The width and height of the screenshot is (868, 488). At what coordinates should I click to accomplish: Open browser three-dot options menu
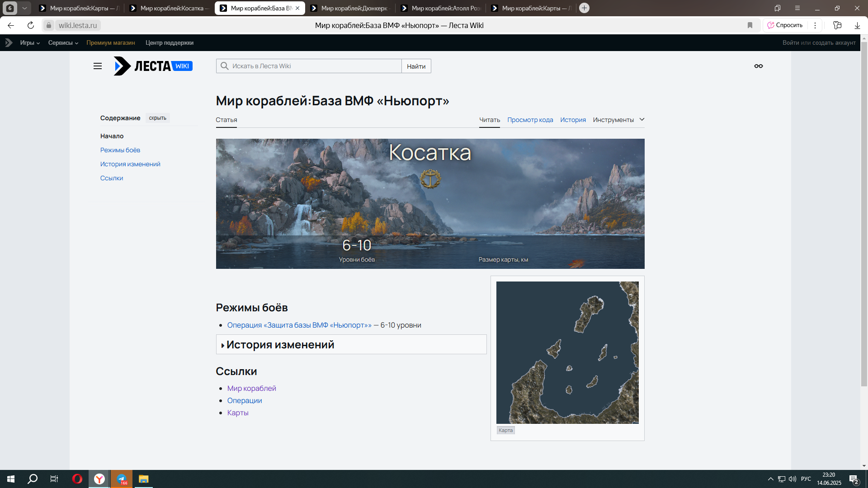[815, 25]
